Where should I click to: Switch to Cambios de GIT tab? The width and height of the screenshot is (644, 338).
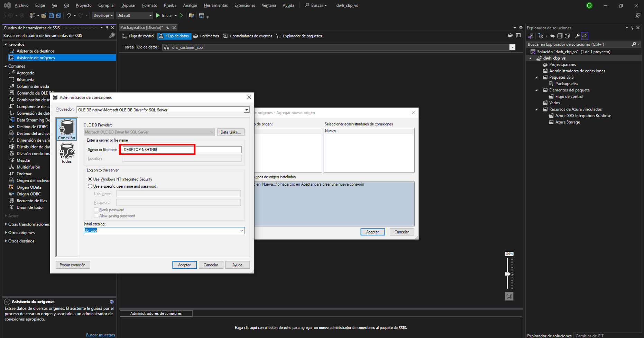pyautogui.click(x=590, y=336)
